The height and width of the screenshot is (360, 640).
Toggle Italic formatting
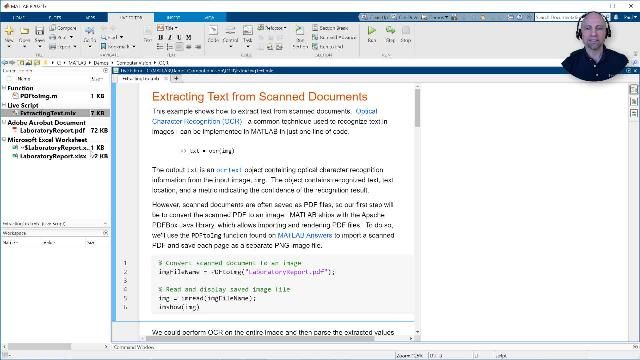[170, 38]
